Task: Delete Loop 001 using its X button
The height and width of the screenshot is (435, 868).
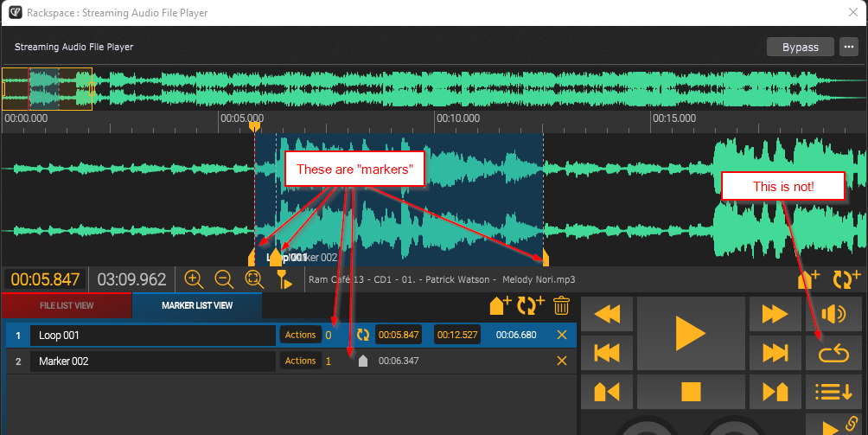Action: 562,335
